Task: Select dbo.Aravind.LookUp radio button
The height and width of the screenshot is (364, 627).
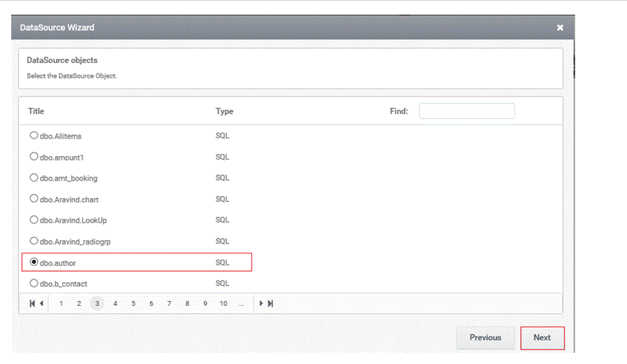Action: click(34, 220)
